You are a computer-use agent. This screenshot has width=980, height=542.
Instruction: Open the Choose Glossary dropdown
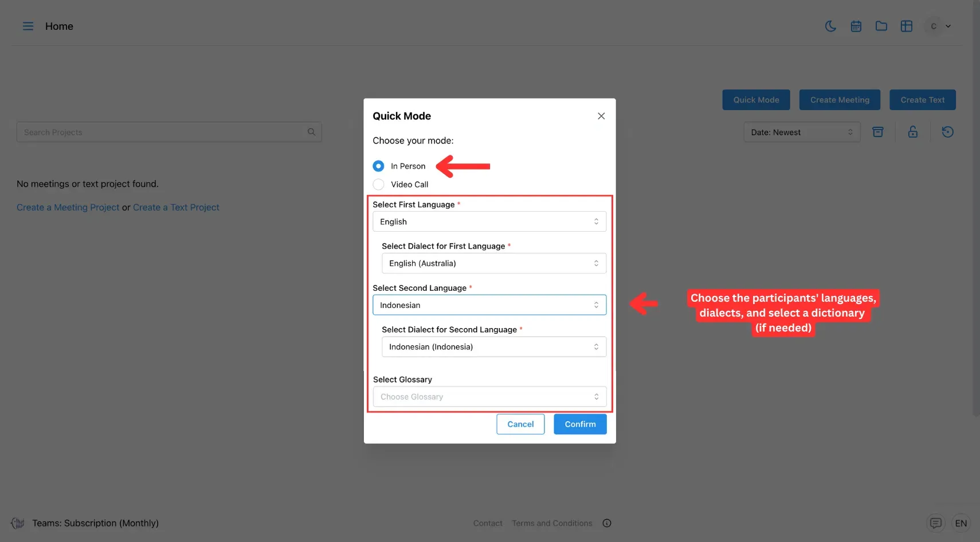(x=489, y=397)
